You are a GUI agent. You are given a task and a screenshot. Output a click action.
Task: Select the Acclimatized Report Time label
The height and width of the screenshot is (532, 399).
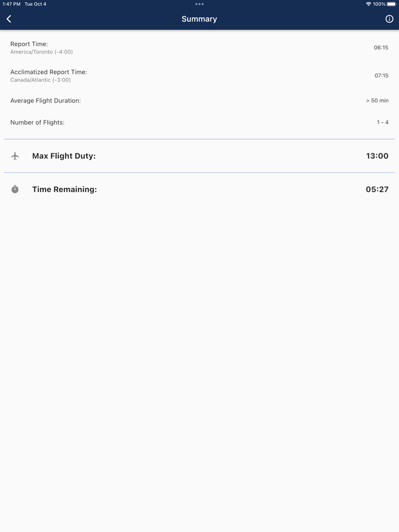(x=48, y=72)
